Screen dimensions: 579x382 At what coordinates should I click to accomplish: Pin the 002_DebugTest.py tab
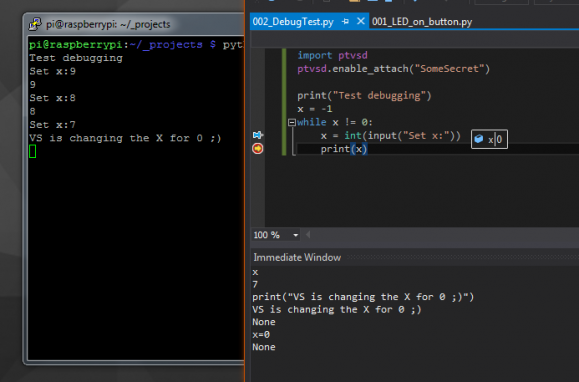pos(345,22)
